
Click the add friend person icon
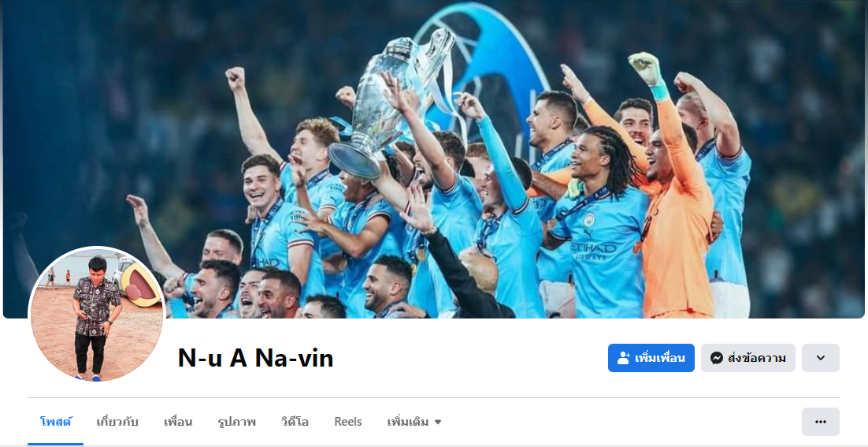(624, 358)
